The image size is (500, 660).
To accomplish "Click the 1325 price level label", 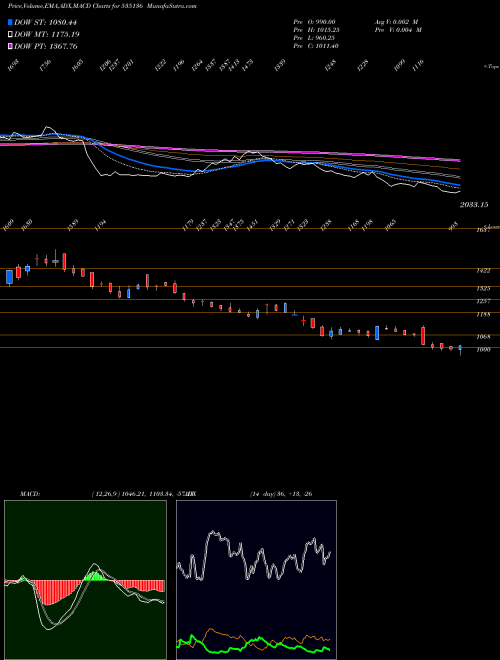I will (x=483, y=289).
